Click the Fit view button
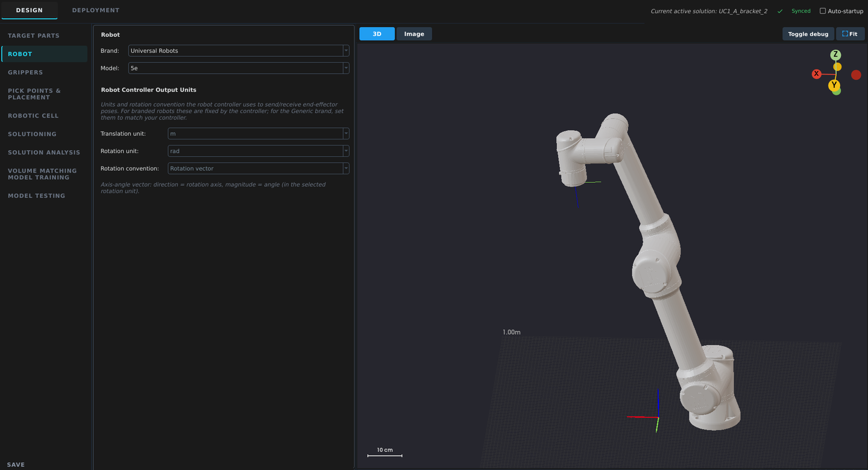The width and height of the screenshot is (868, 470). (x=850, y=34)
